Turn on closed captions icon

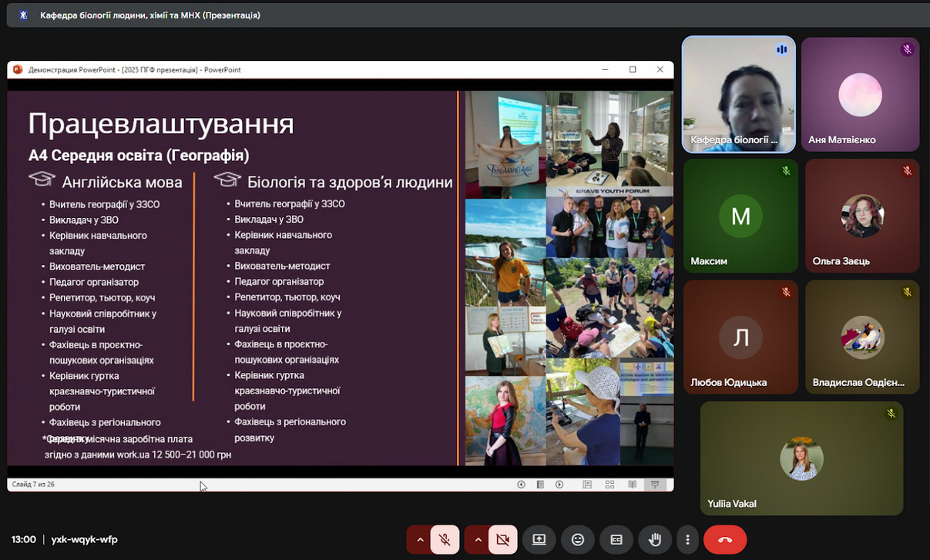616,540
